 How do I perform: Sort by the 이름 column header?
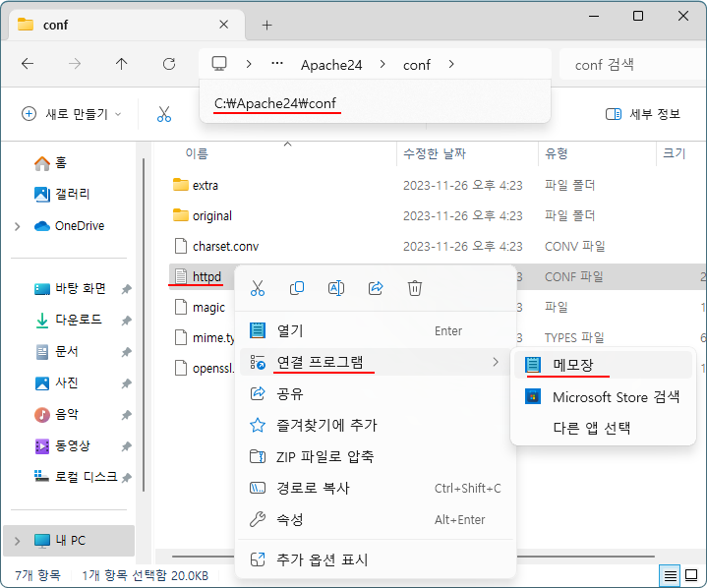click(197, 154)
